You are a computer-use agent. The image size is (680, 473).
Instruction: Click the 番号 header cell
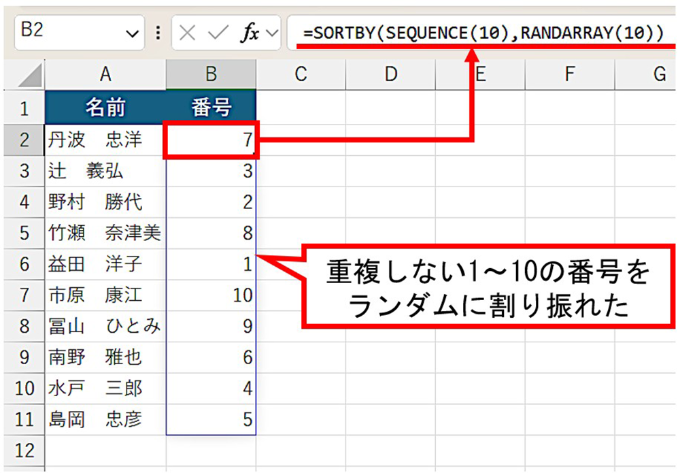(211, 108)
